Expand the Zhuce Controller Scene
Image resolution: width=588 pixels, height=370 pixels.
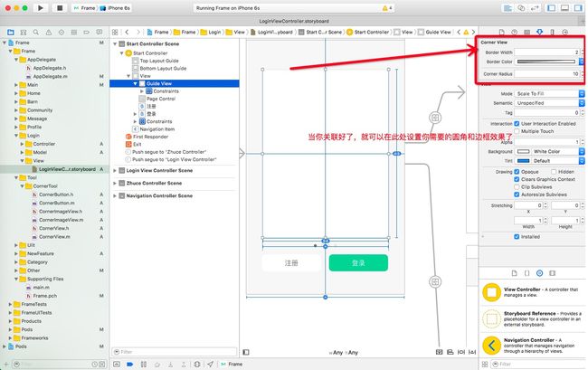coord(115,184)
